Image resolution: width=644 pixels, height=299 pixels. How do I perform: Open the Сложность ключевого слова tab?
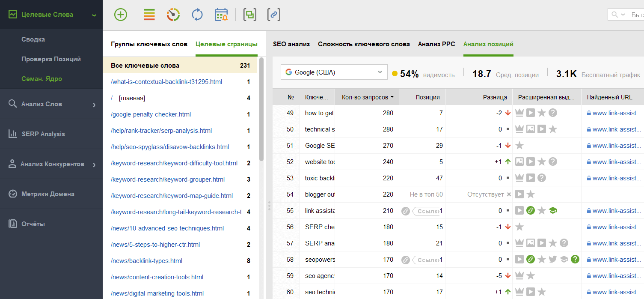[364, 44]
